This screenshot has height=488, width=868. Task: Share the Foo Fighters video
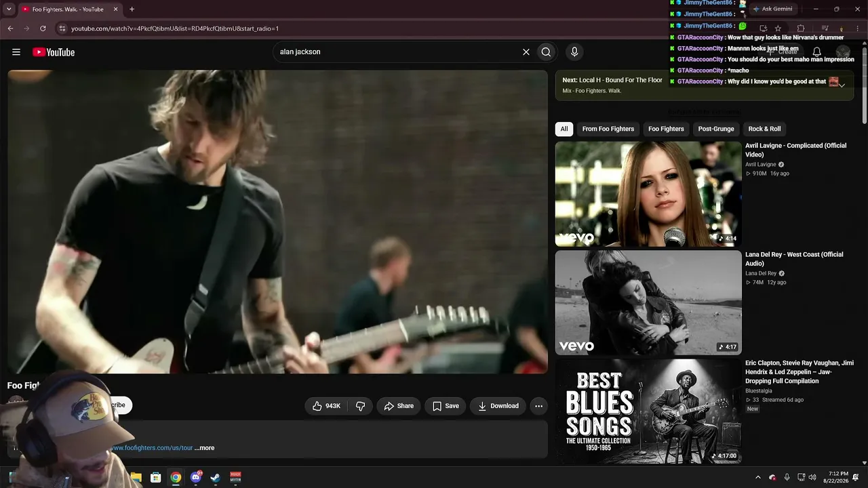click(x=399, y=406)
